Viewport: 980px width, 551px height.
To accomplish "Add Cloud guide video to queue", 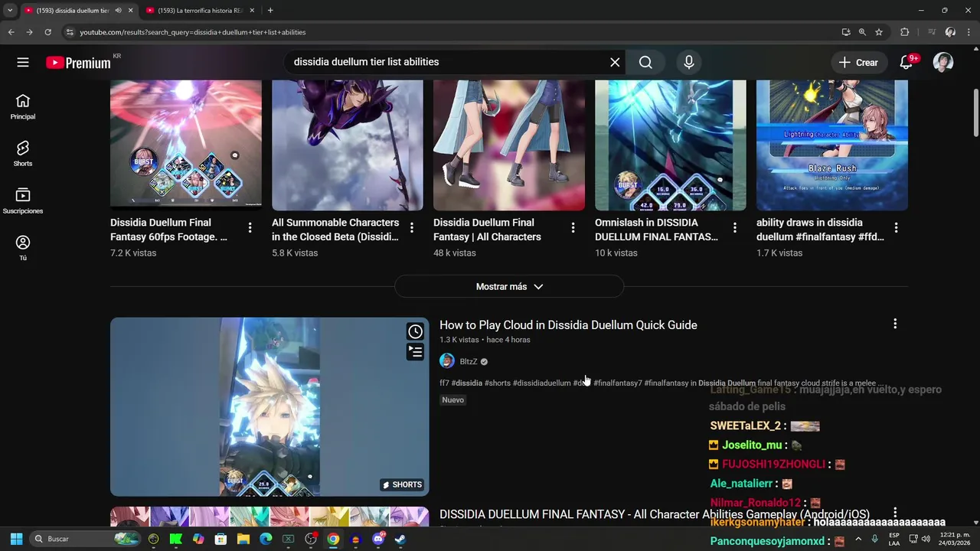I will 415,352.
